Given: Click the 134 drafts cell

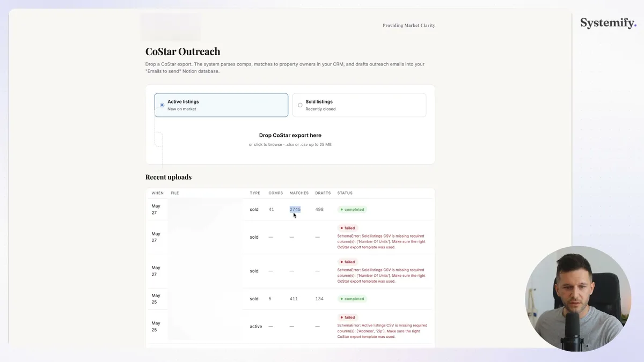Looking at the screenshot, I should [320, 299].
